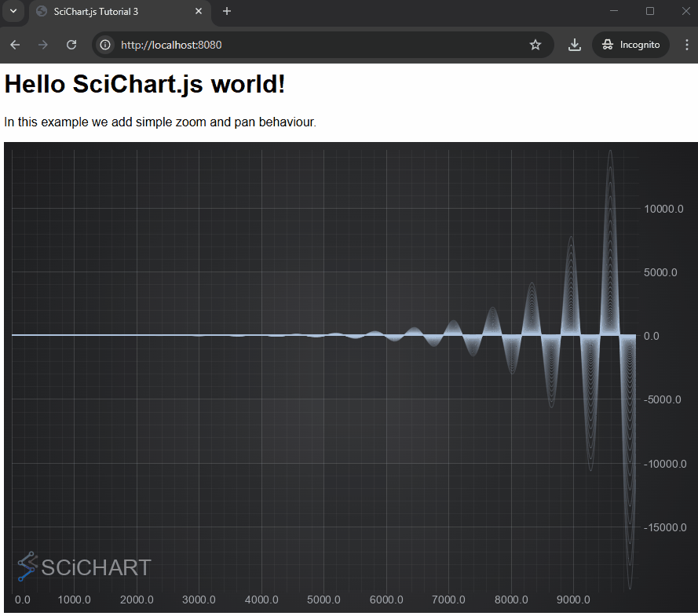Viewport: 698px width, 616px height.
Task: Open a new browser tab
Action: (x=227, y=12)
